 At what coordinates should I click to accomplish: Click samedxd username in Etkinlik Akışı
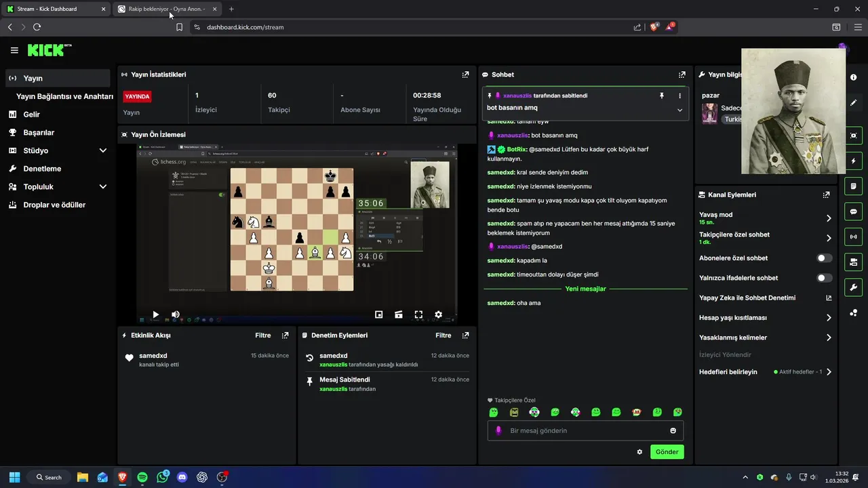[153, 356]
